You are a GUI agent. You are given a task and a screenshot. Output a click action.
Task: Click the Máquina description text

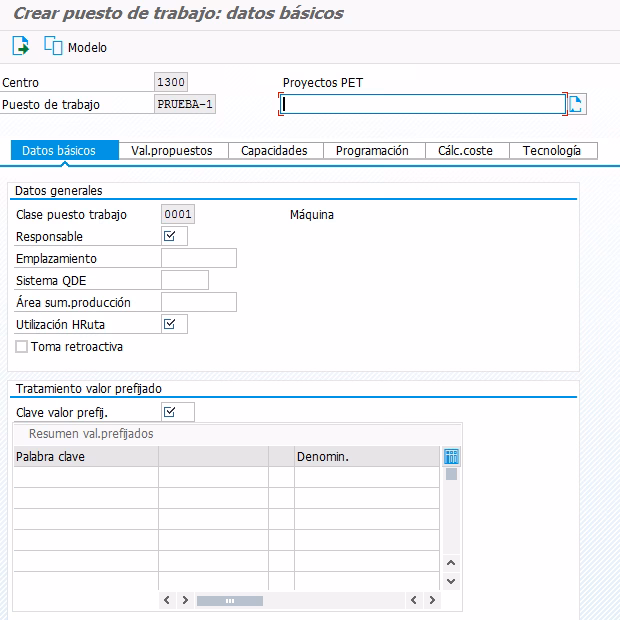(312, 215)
